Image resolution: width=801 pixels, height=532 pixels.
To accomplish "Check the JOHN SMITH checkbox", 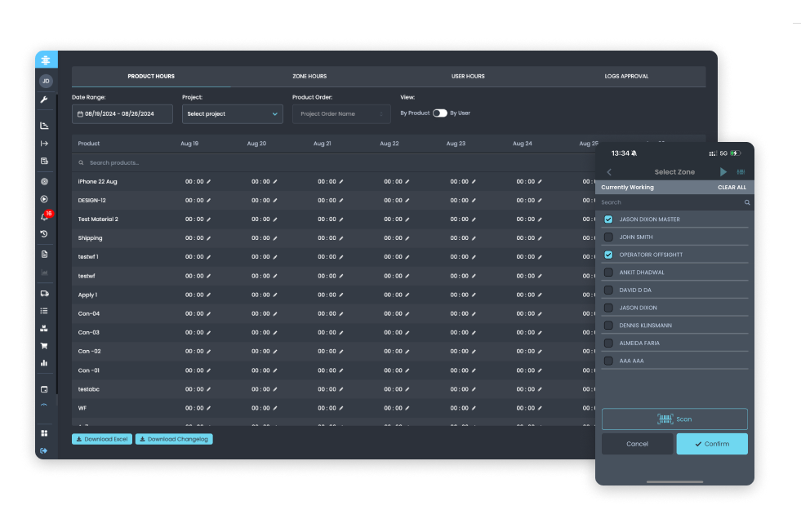I will coord(608,237).
